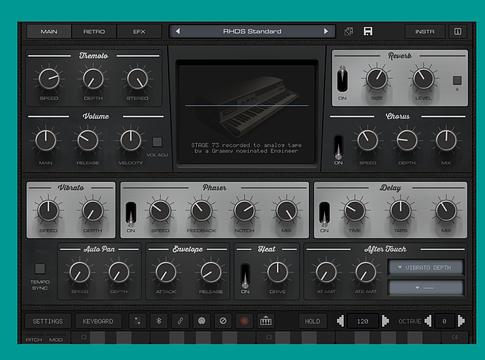The width and height of the screenshot is (485, 360).
Task: Click the round dial icon in bottom bar
Action: (201, 321)
